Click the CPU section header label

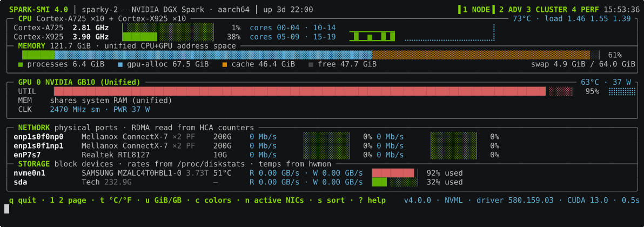(x=25, y=18)
